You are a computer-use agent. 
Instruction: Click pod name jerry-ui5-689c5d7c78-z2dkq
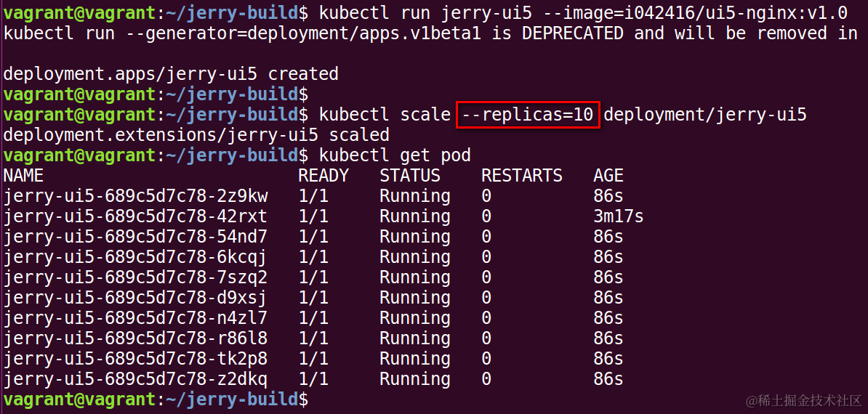point(136,379)
